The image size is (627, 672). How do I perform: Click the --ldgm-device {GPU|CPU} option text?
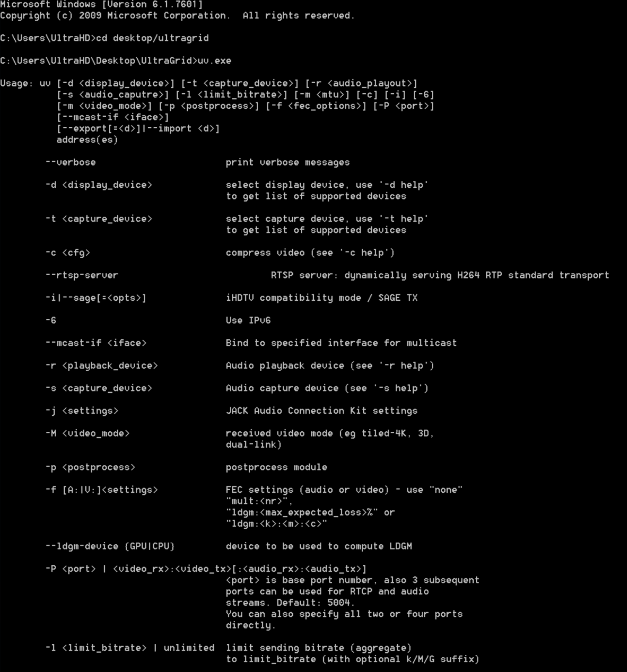[x=110, y=546]
